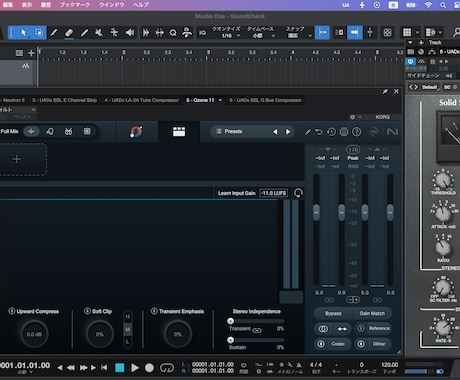Click the plugin gear icon near KORG
Screen dimensions: 460x380
click(x=353, y=117)
